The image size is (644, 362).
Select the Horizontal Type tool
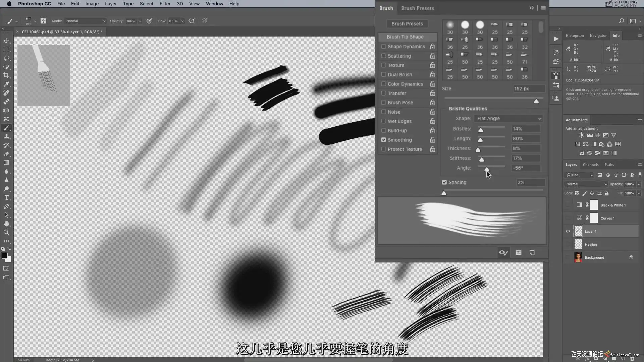pos(6,197)
